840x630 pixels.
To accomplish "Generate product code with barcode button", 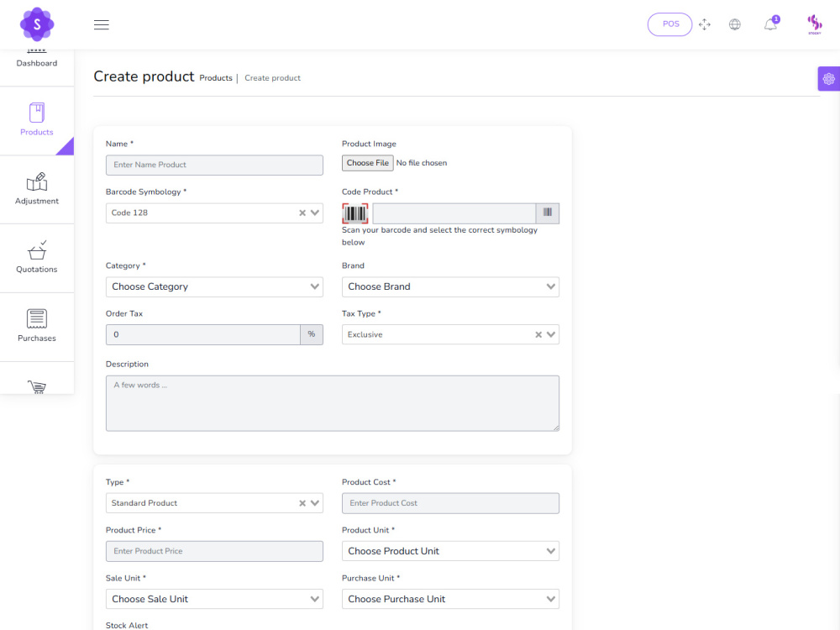I will coord(547,213).
